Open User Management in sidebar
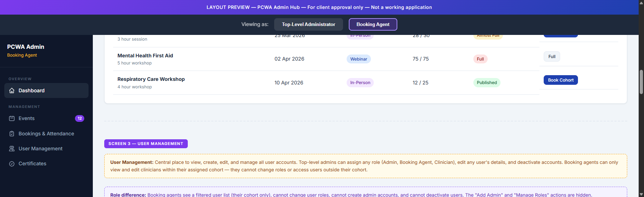The image size is (644, 197). point(46,149)
